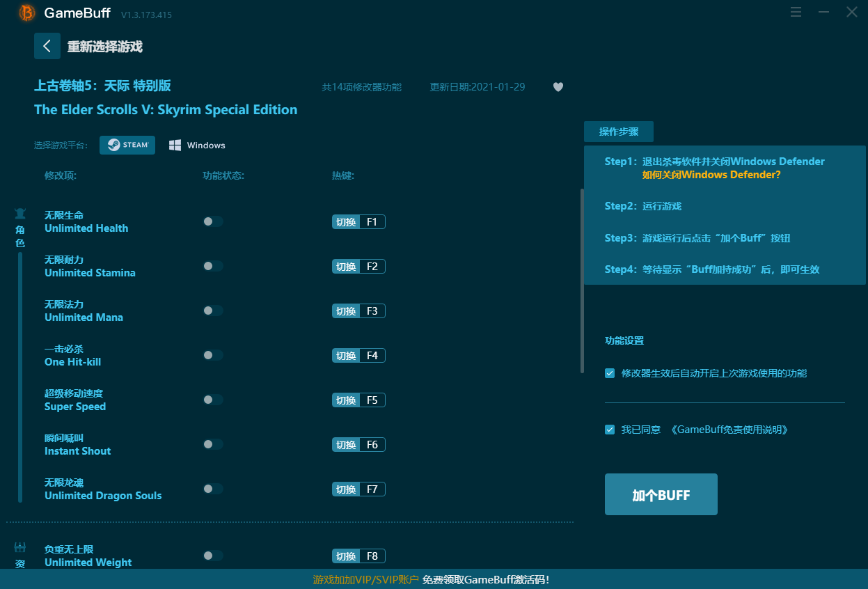Open the 操作步骤 tab
Image resolution: width=868 pixels, height=589 pixels.
(x=619, y=132)
